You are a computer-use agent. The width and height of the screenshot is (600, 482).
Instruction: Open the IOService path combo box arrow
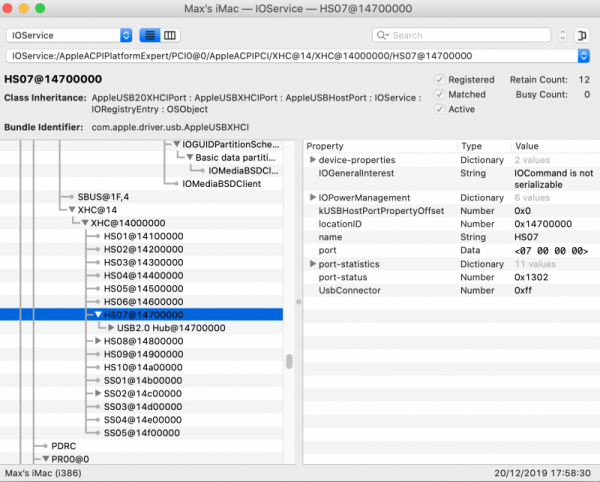click(x=582, y=56)
